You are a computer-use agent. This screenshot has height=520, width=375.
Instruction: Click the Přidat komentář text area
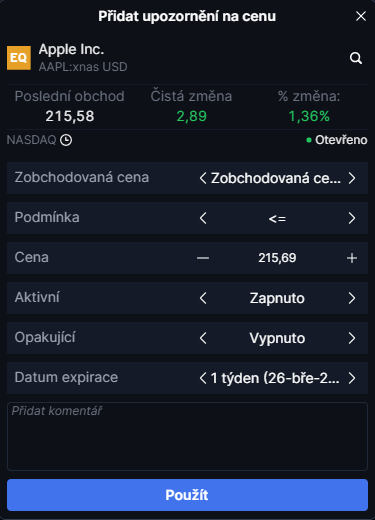coord(187,436)
